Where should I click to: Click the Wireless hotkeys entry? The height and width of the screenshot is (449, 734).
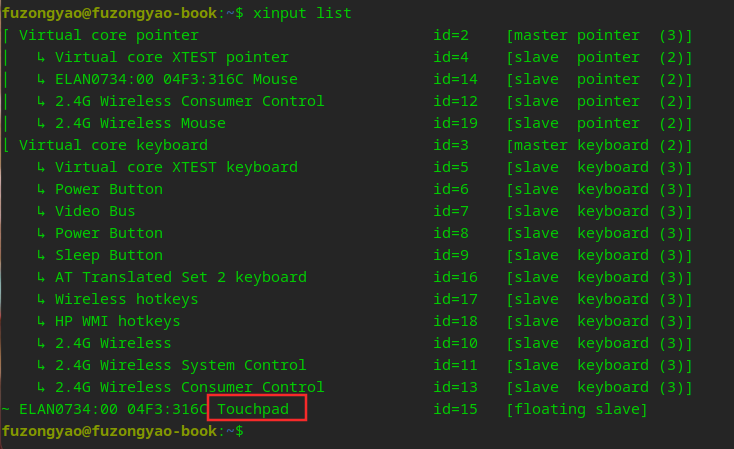coord(126,299)
